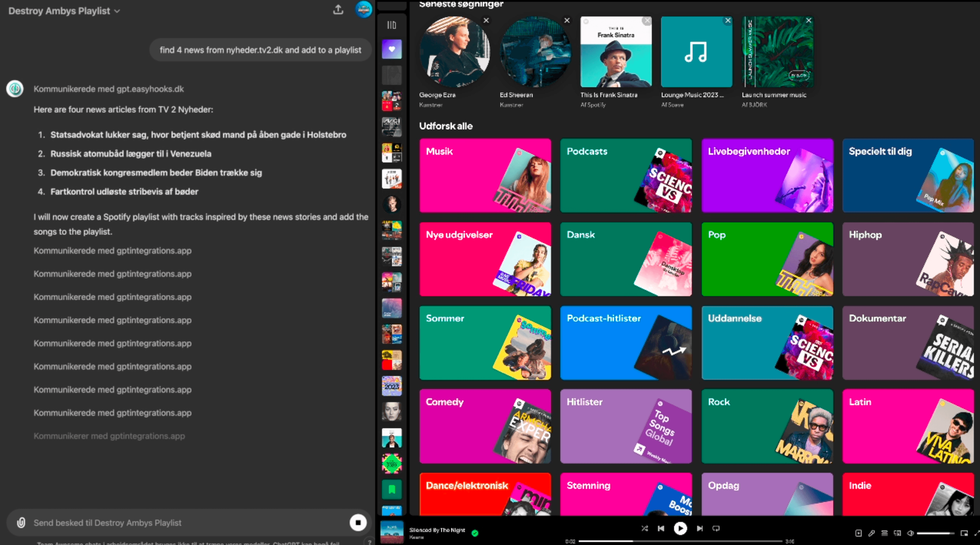Screen dimensions: 980x545
Task: Open the play queue icon
Action: tap(885, 533)
